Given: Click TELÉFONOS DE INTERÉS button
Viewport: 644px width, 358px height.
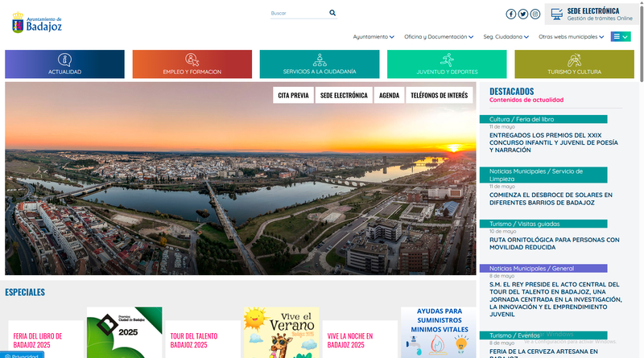Looking at the screenshot, I should [x=439, y=95].
